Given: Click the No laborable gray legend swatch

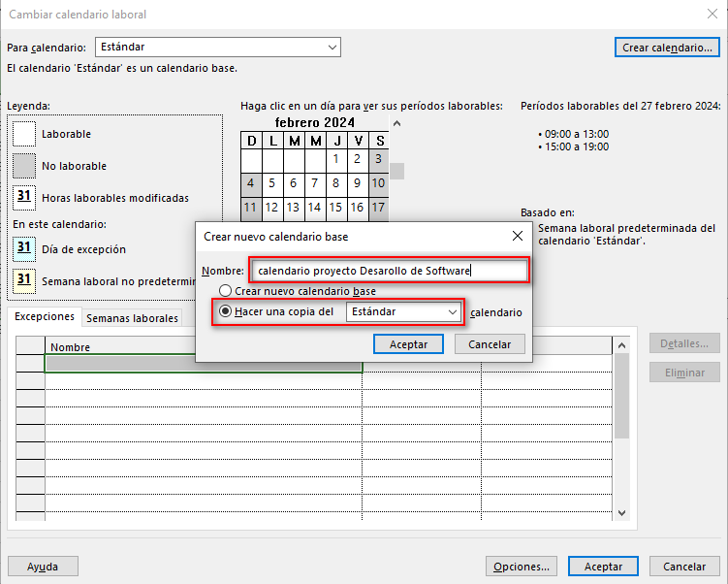Looking at the screenshot, I should coord(24,166).
